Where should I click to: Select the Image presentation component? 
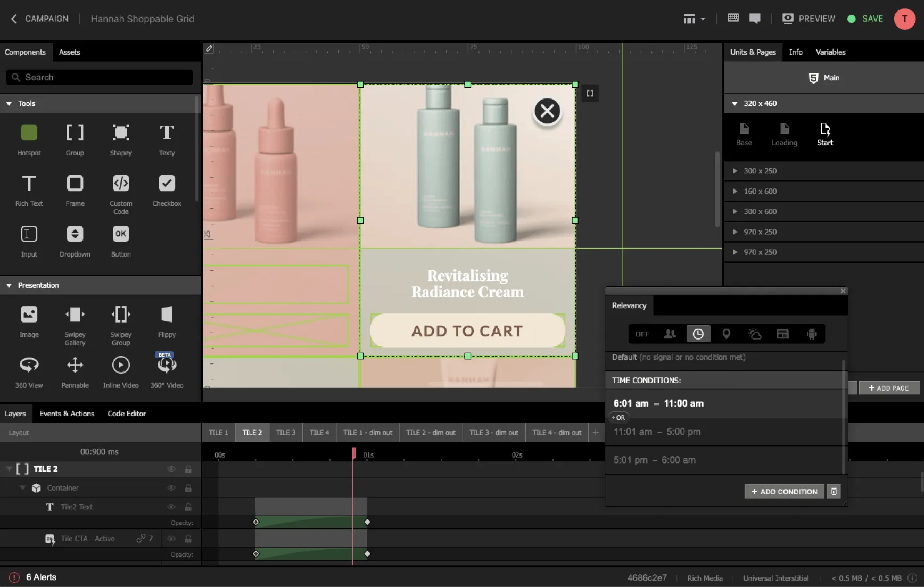pos(29,321)
